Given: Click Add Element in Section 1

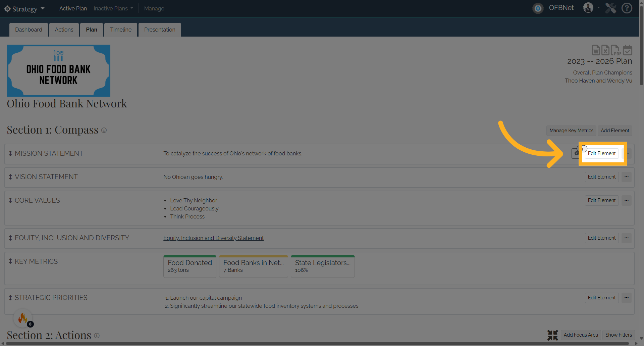Looking at the screenshot, I should (x=615, y=131).
